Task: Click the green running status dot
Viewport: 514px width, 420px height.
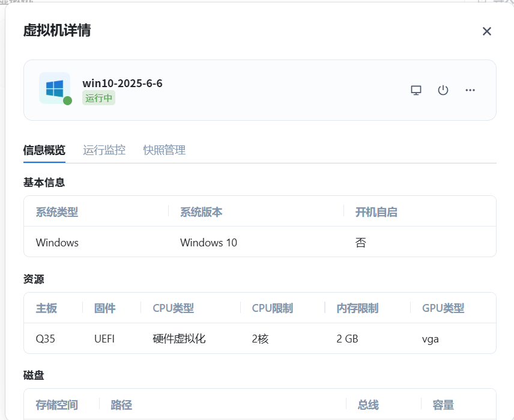Action: [68, 100]
